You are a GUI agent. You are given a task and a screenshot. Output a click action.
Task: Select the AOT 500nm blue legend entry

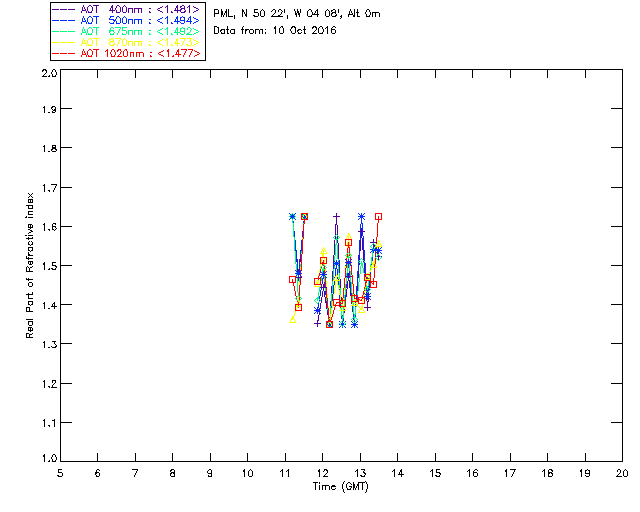[x=126, y=20]
